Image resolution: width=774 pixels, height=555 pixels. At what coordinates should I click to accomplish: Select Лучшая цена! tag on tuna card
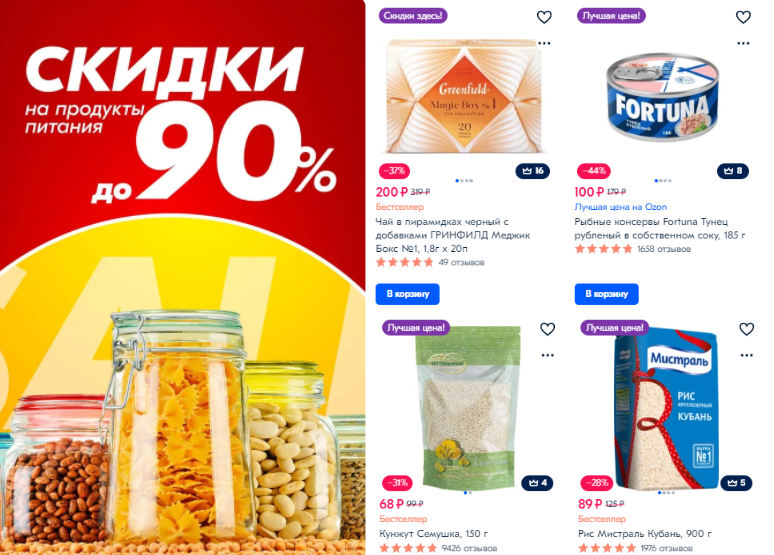(611, 16)
